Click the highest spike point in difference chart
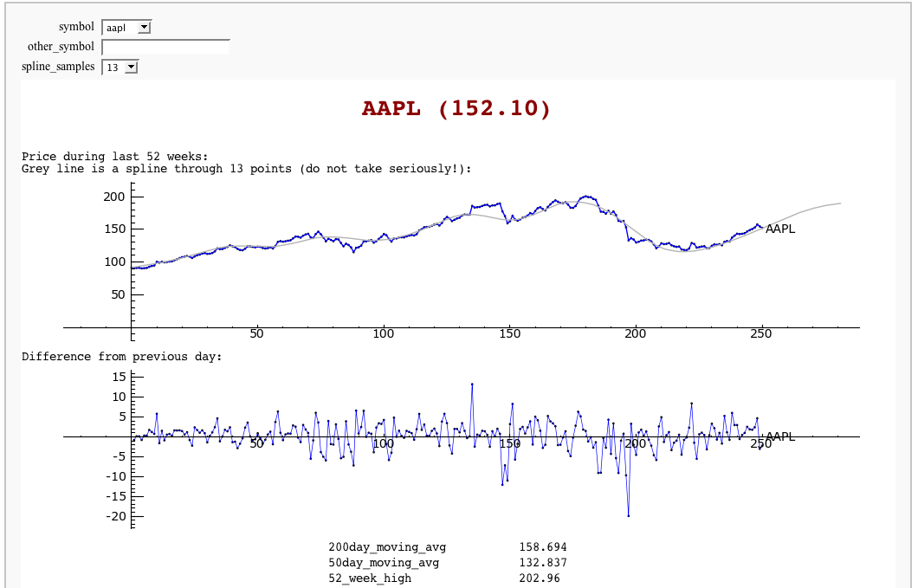The image size is (918, 588). pos(472,384)
